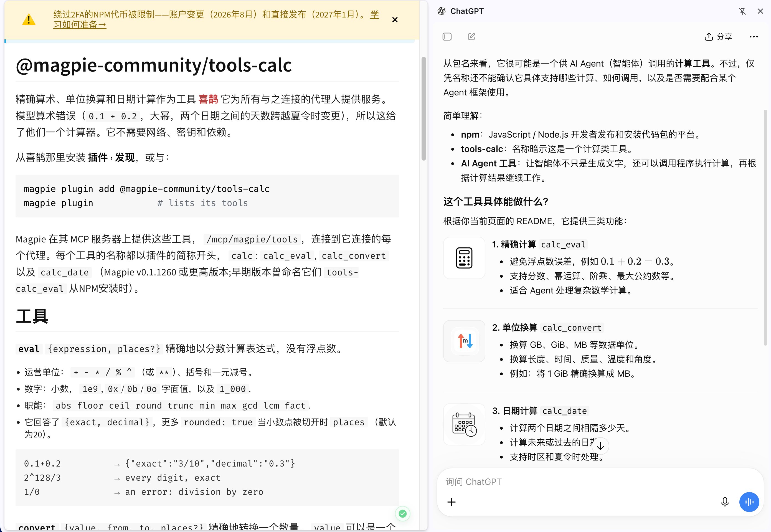771x532 pixels.
Task: Open the three-dot more options menu
Action: pos(753,37)
